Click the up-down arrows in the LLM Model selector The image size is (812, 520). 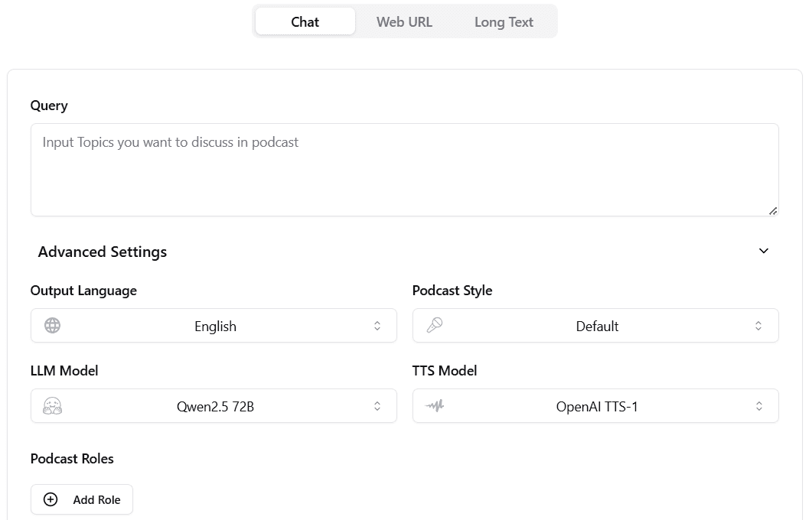point(377,406)
